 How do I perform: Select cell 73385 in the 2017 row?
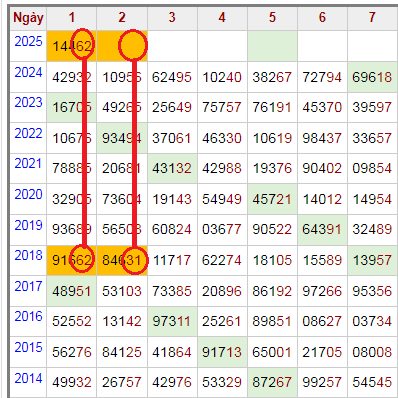(x=172, y=291)
